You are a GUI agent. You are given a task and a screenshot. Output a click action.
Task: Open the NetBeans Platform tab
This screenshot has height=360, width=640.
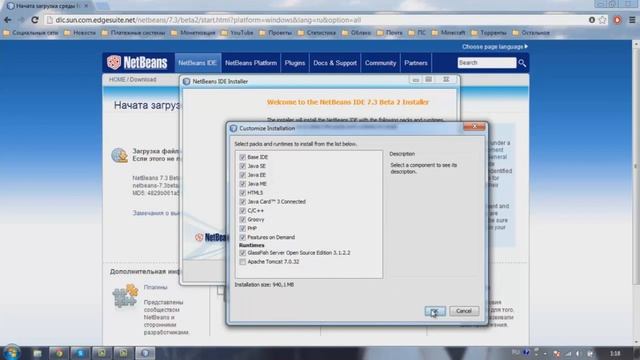[251, 63]
